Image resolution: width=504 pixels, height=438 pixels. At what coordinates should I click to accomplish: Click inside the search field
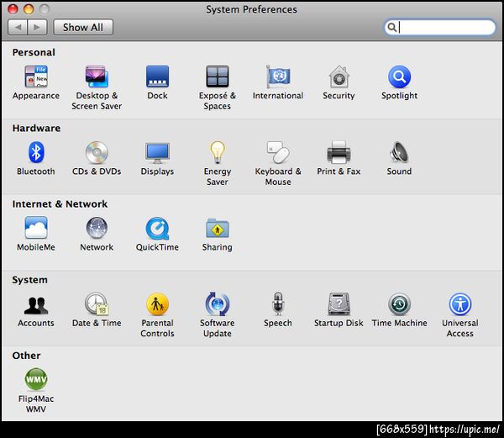[x=439, y=28]
